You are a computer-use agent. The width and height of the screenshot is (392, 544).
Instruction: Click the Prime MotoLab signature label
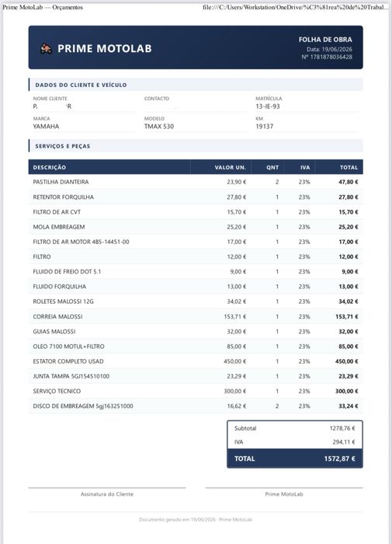pyautogui.click(x=284, y=494)
